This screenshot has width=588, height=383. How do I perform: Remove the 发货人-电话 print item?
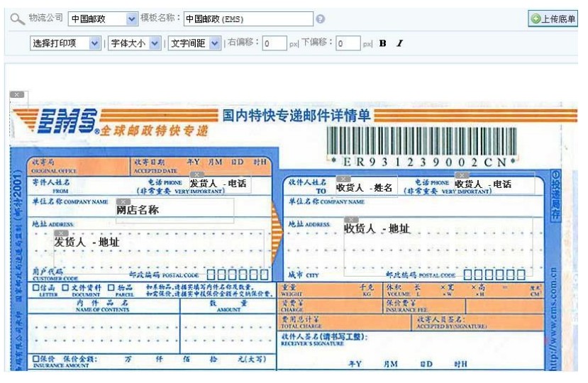[x=197, y=174]
